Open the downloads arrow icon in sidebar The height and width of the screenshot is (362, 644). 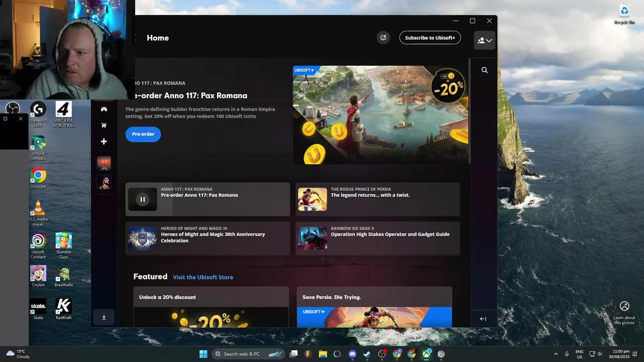tap(104, 317)
